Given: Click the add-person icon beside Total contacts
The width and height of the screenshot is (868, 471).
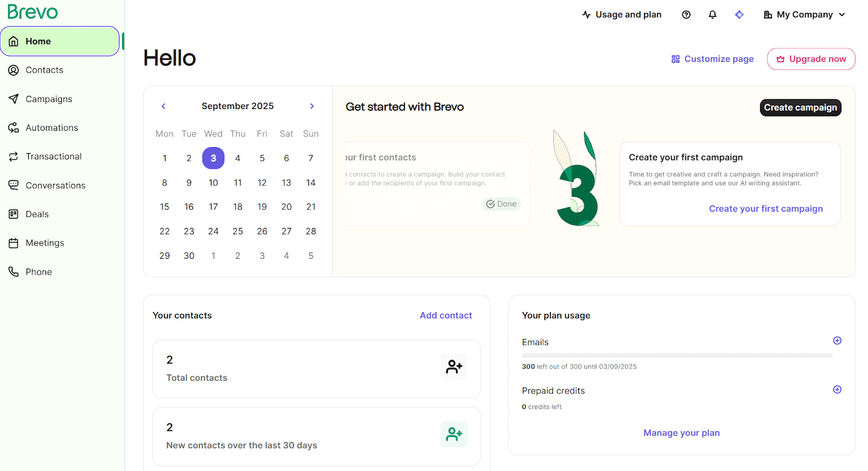Looking at the screenshot, I should [x=454, y=367].
